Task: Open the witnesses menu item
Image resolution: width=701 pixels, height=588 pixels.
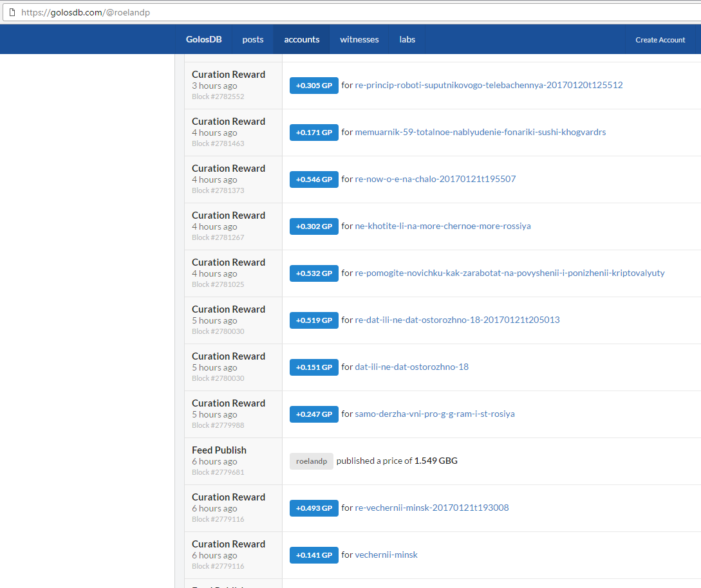Action: pyautogui.click(x=359, y=39)
